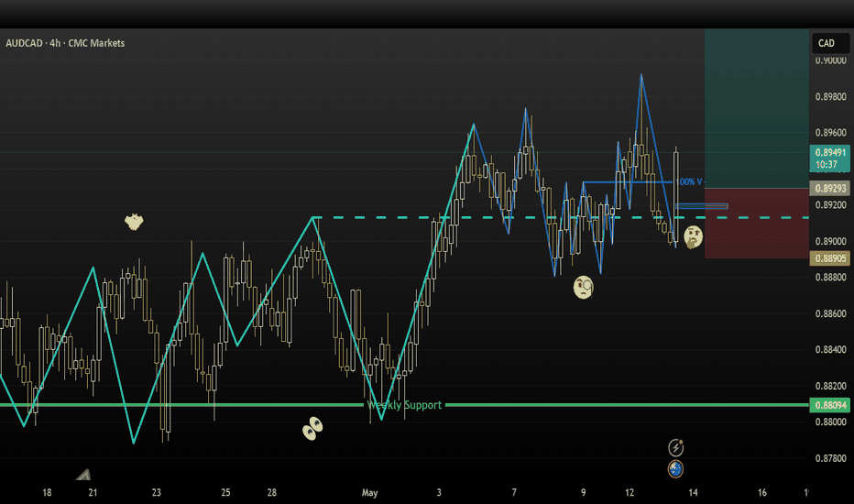
Task: Select the dashed teal horizontal line
Action: 561,217
